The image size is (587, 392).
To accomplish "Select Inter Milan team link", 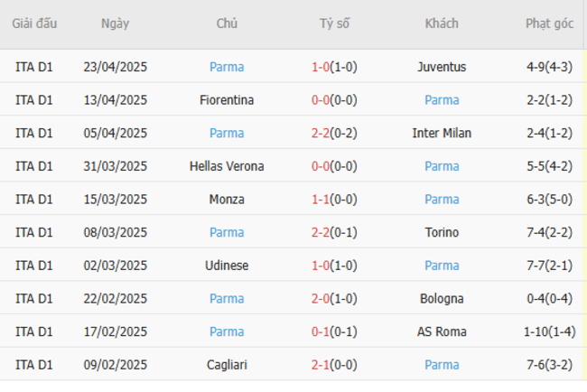I will tap(442, 133).
